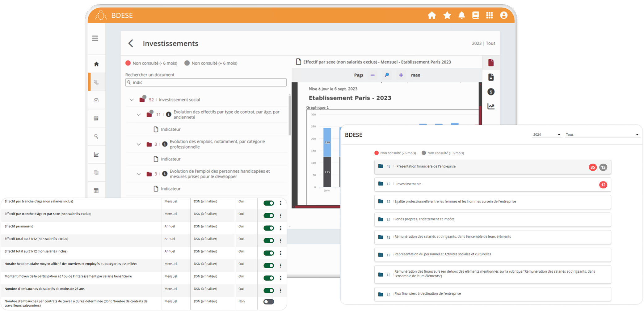Open the 2024 year dropdown
The height and width of the screenshot is (311, 644).
coord(546,135)
